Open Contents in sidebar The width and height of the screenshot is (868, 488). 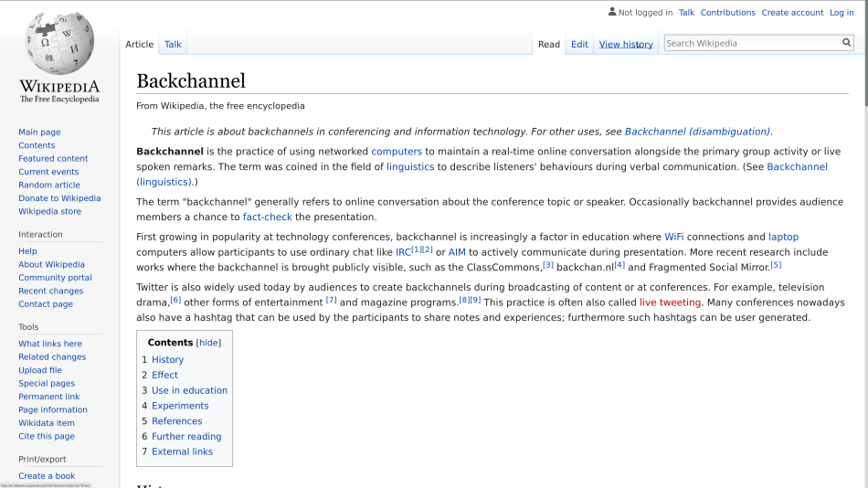point(37,145)
